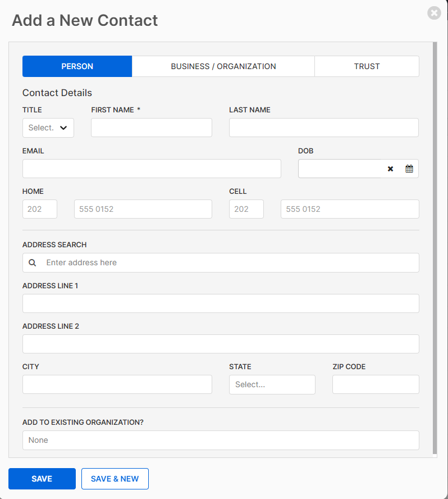448x499 pixels.
Task: Click the Zip Code input
Action: 376,384
